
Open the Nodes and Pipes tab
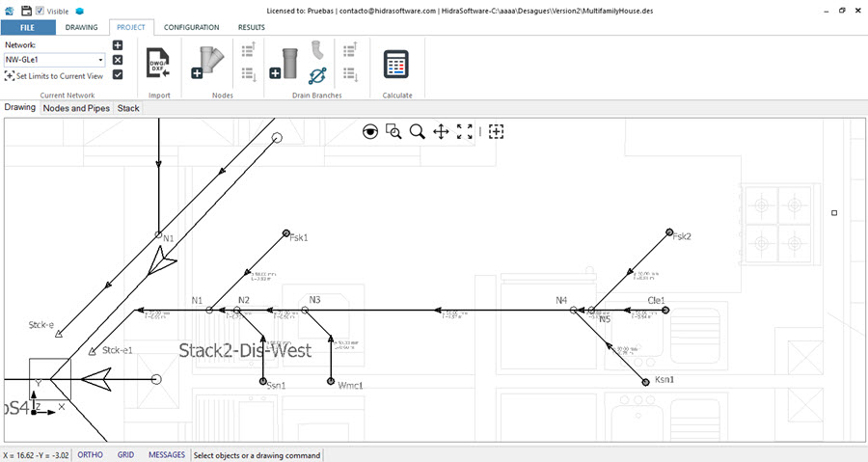tap(76, 108)
